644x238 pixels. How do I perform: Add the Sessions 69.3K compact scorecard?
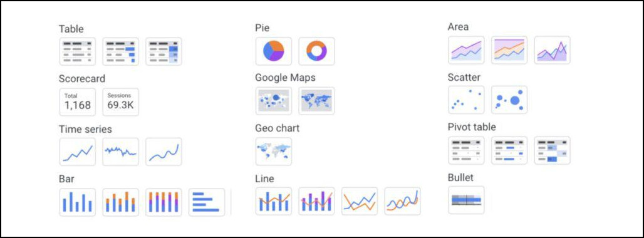coord(121,101)
